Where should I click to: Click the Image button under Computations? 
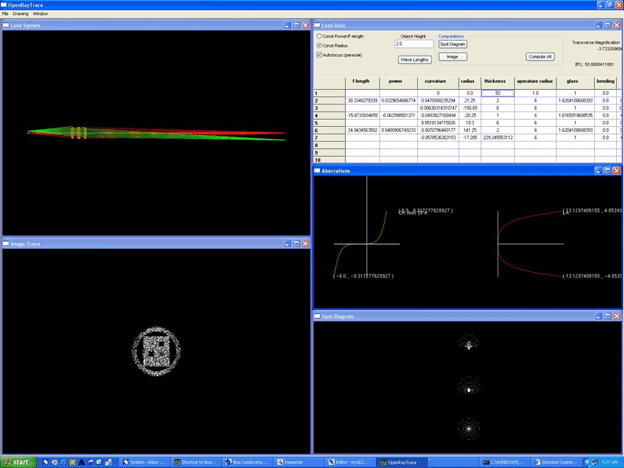pos(452,57)
